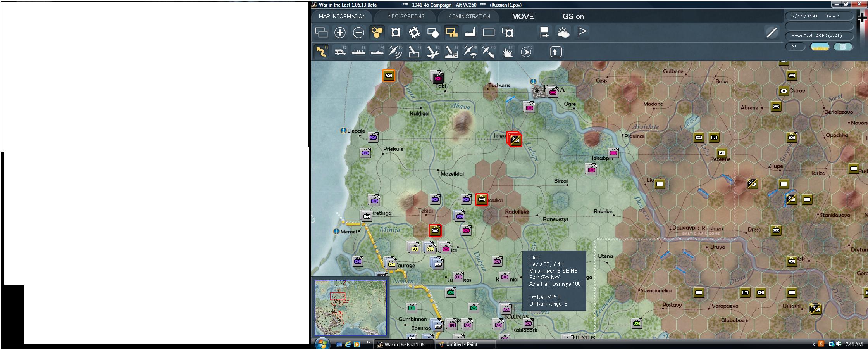Viewport: 868px width, 349px height.
Task: Switch to Untitled - Paint taskbar button
Action: pos(465,344)
